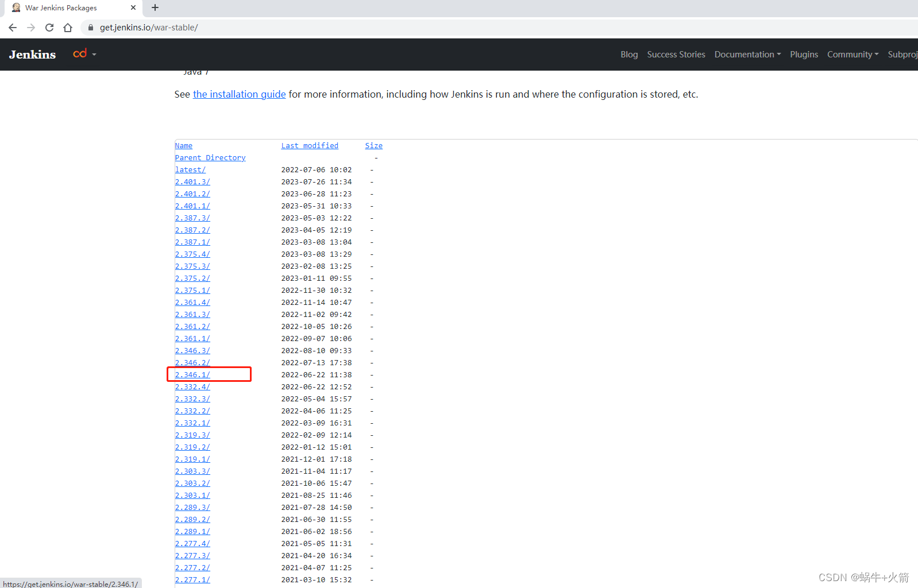
Task: Open the 2.289.3/ directory
Action: (x=192, y=508)
